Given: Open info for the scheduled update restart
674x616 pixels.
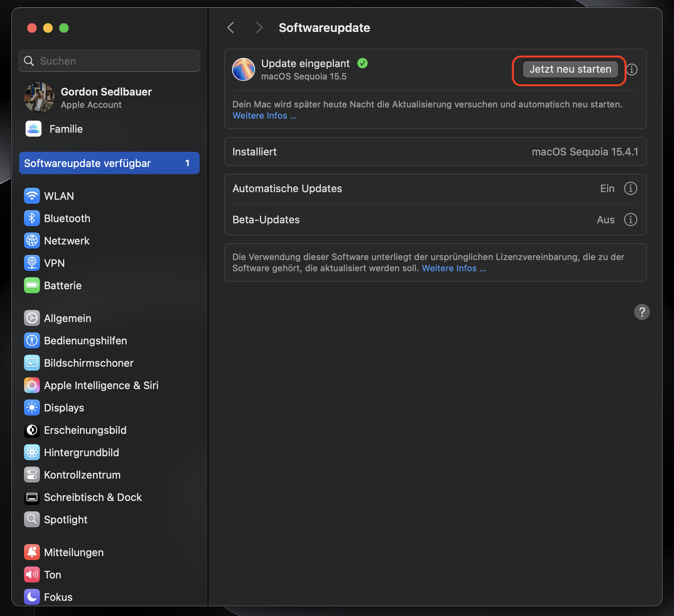Looking at the screenshot, I should pos(631,70).
